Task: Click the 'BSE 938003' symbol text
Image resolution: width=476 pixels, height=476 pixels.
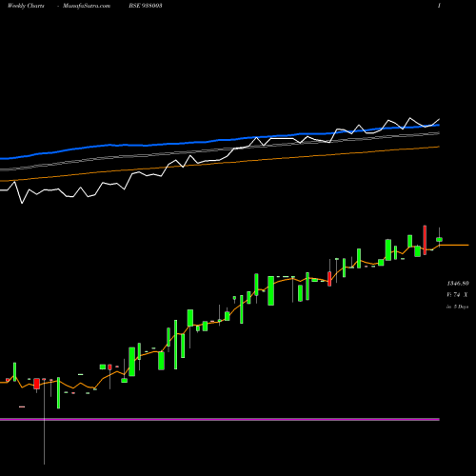Action: 146,6
